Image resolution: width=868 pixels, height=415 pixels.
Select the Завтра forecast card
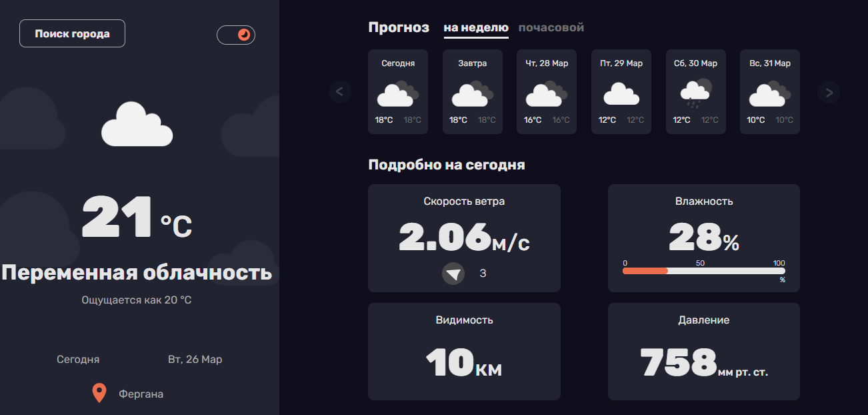473,91
